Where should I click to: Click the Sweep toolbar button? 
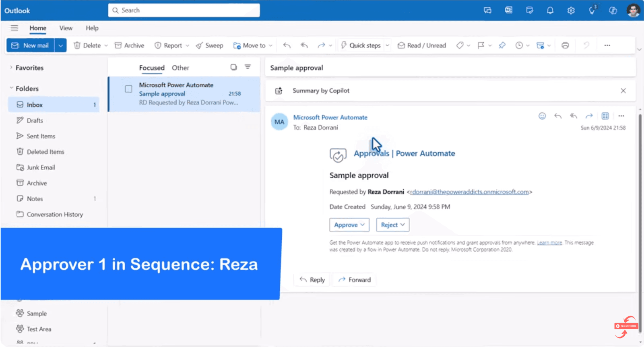click(x=209, y=45)
